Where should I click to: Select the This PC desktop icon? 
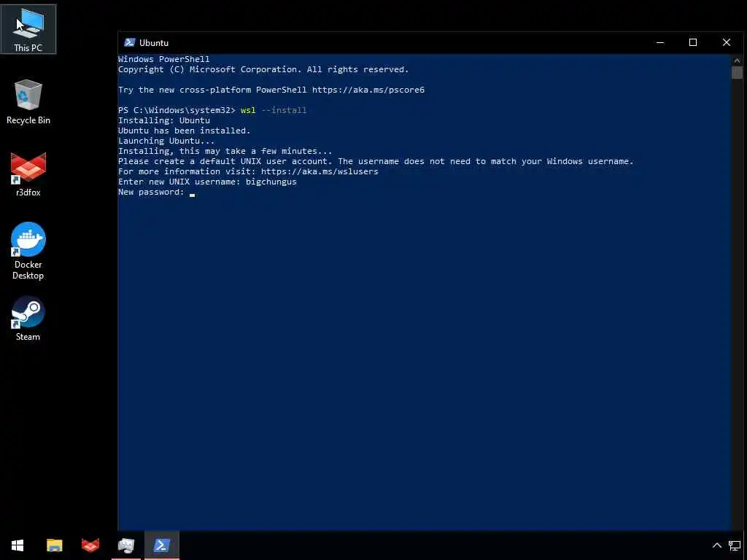[x=28, y=29]
